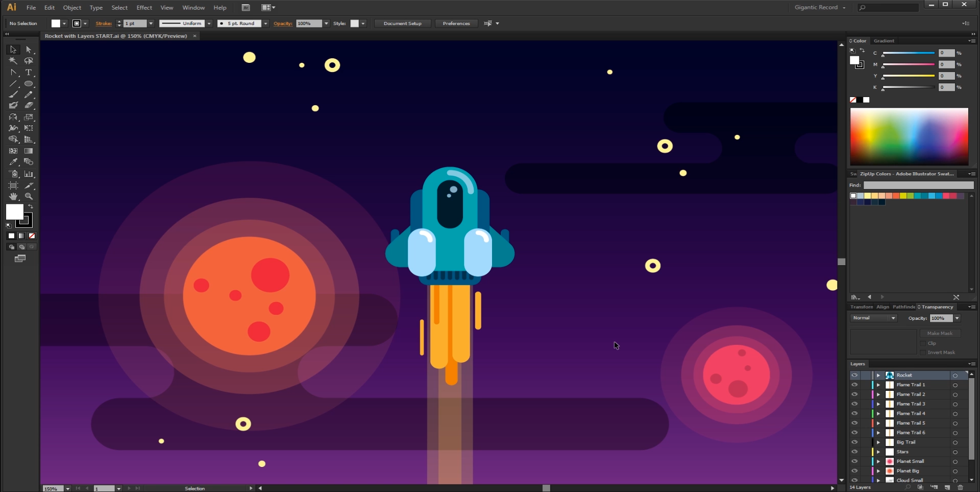Select the Shape Builder tool
980x492 pixels.
(x=13, y=139)
